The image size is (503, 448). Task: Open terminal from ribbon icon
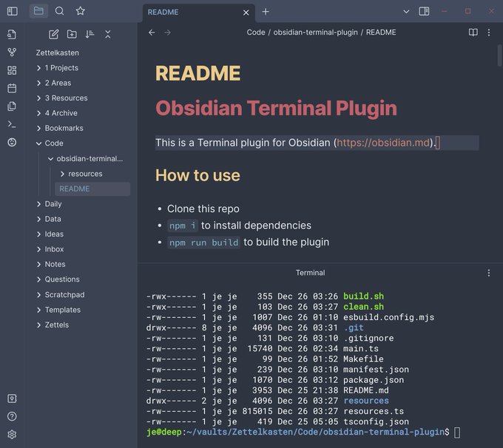12,124
